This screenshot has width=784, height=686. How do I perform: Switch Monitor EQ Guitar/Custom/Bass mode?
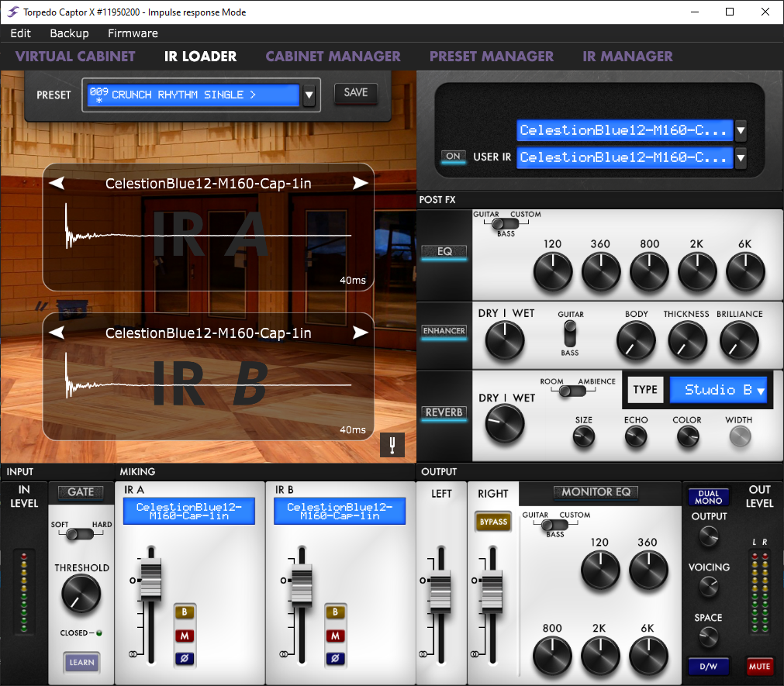coord(555,525)
